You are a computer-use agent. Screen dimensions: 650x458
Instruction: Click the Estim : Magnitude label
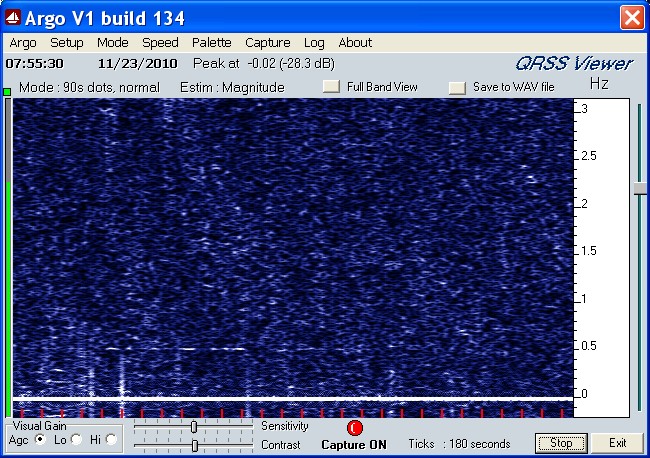pyautogui.click(x=232, y=87)
